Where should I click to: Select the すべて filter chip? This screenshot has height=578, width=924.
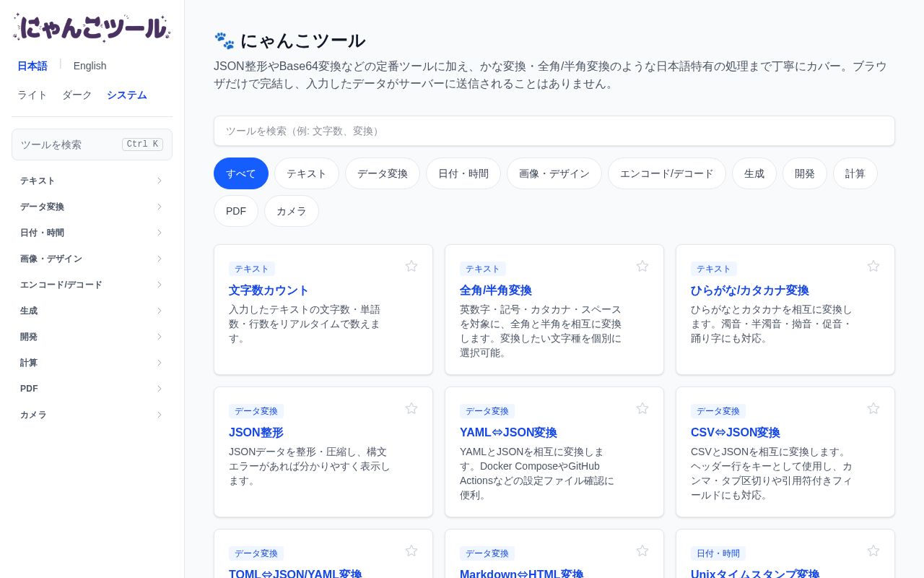(241, 173)
